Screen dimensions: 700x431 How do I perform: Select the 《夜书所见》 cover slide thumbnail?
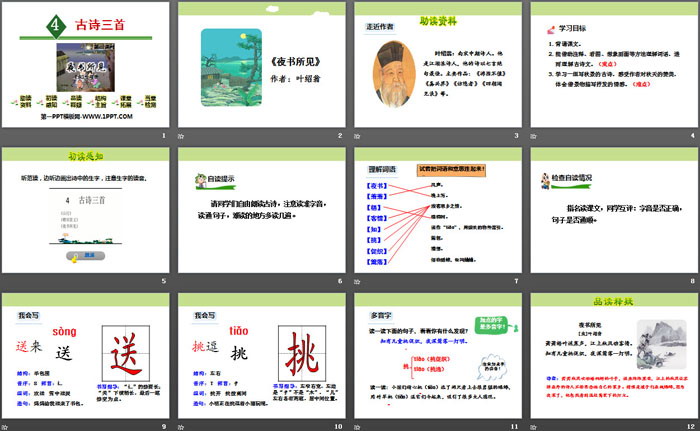pyautogui.click(x=262, y=65)
